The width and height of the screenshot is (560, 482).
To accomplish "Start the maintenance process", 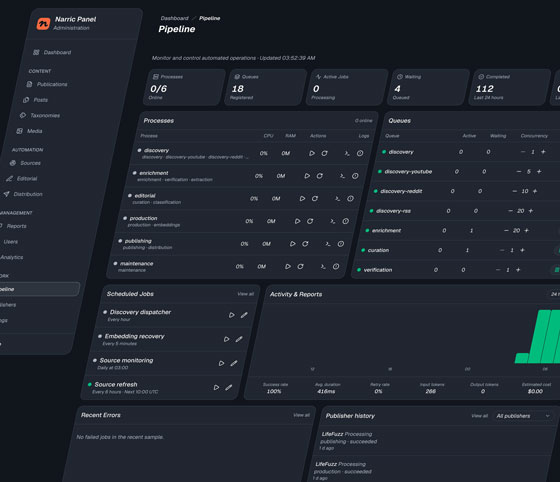I will pos(288,266).
